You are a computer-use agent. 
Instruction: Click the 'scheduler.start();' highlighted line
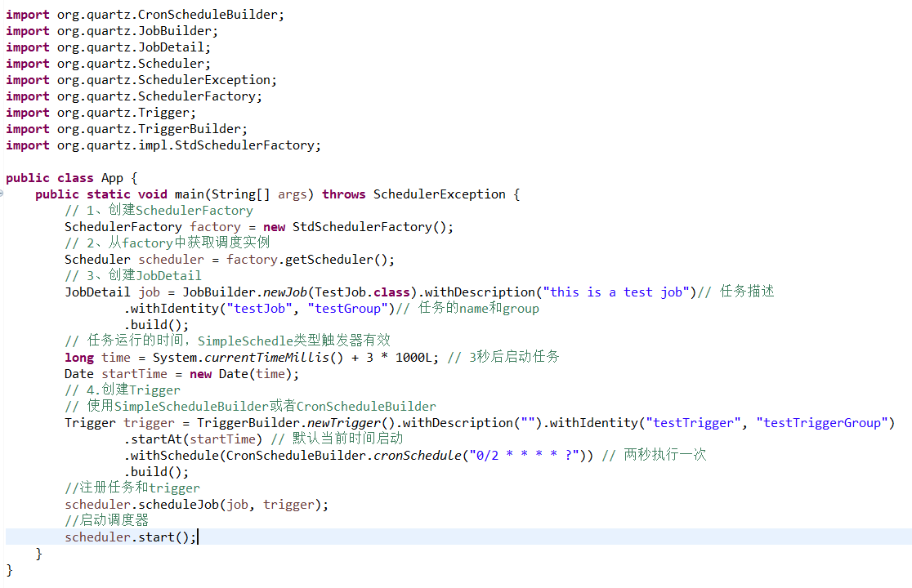[x=458, y=537]
